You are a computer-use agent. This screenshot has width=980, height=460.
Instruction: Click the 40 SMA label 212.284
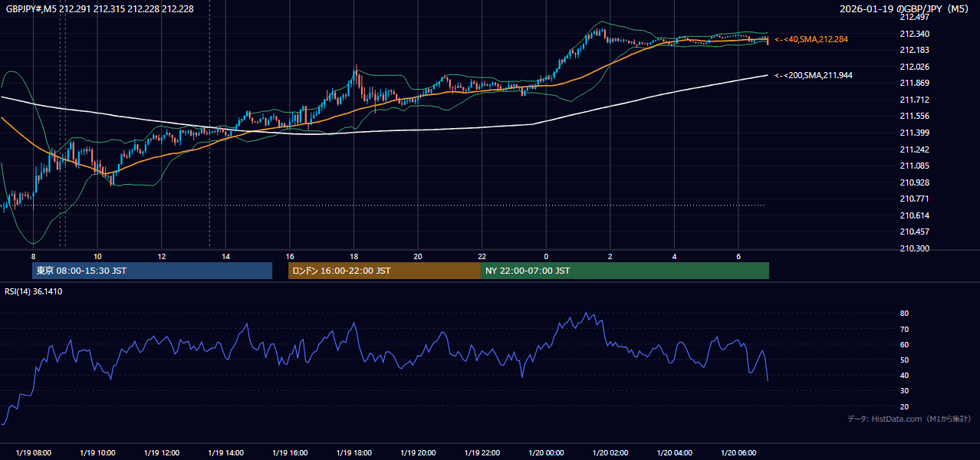(811, 39)
